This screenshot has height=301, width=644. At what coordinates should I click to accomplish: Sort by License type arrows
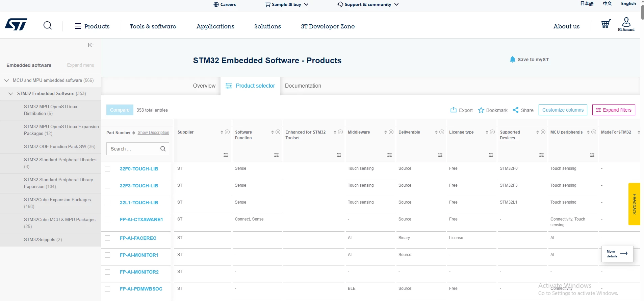click(487, 132)
